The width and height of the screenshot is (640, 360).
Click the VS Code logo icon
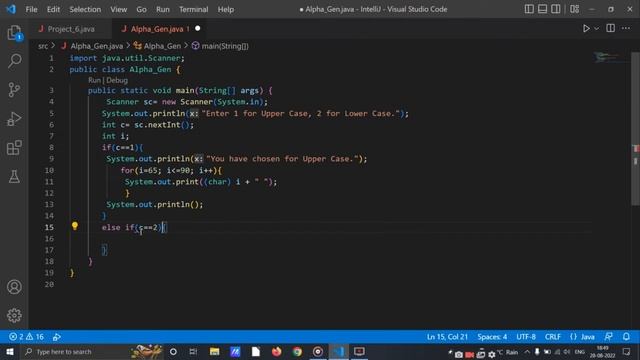click(11, 9)
